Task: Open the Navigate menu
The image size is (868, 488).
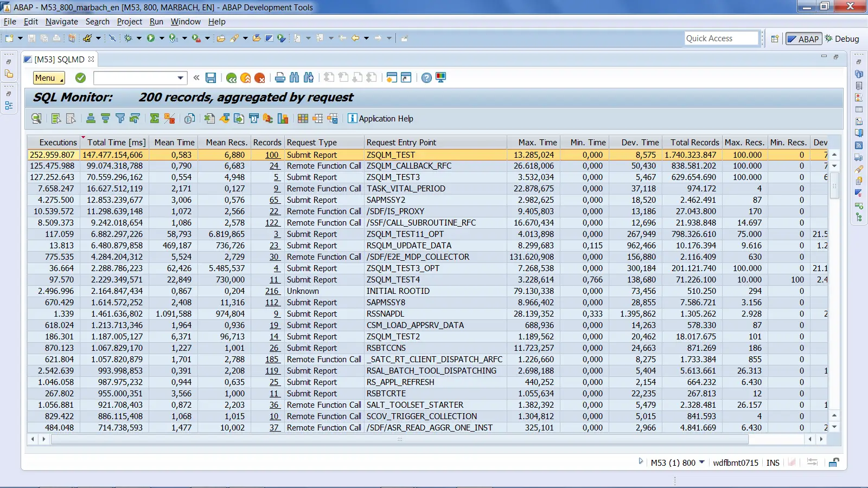Action: pyautogui.click(x=61, y=22)
